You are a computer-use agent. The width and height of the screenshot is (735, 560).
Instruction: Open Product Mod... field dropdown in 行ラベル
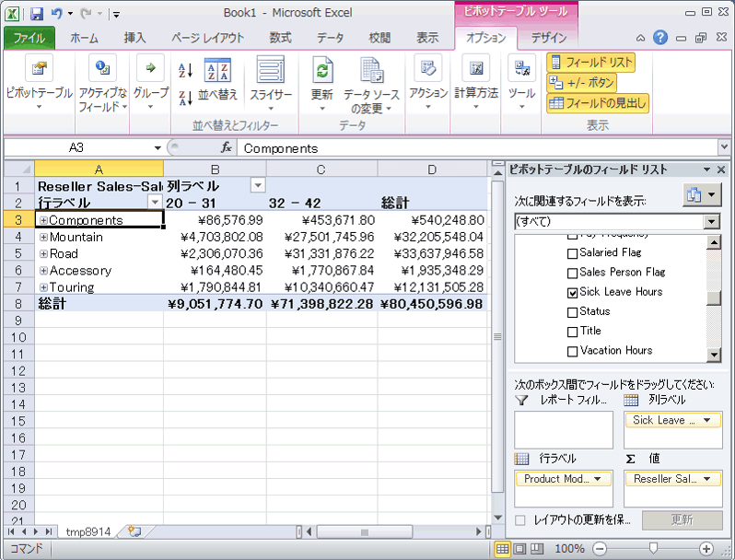click(597, 479)
